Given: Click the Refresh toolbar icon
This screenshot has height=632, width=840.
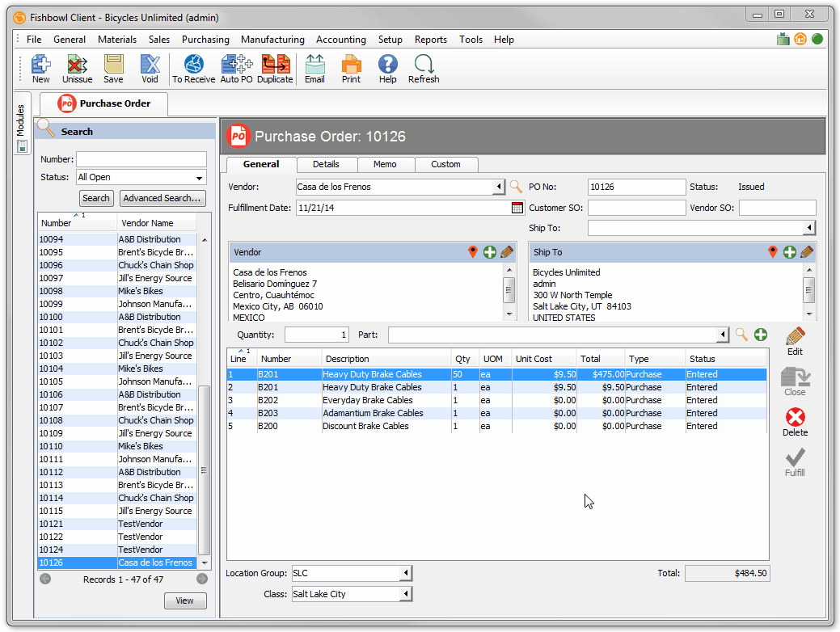Looking at the screenshot, I should pos(424,69).
